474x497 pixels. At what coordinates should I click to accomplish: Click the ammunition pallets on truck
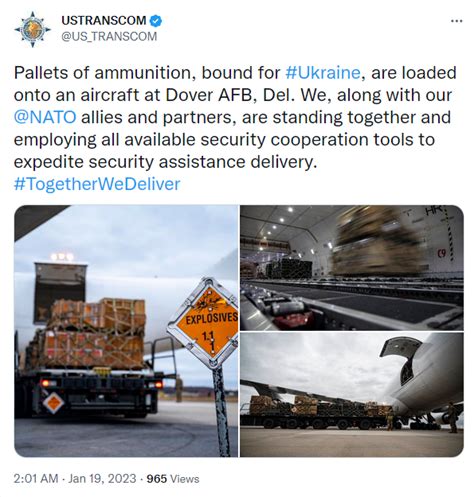tap(92, 333)
